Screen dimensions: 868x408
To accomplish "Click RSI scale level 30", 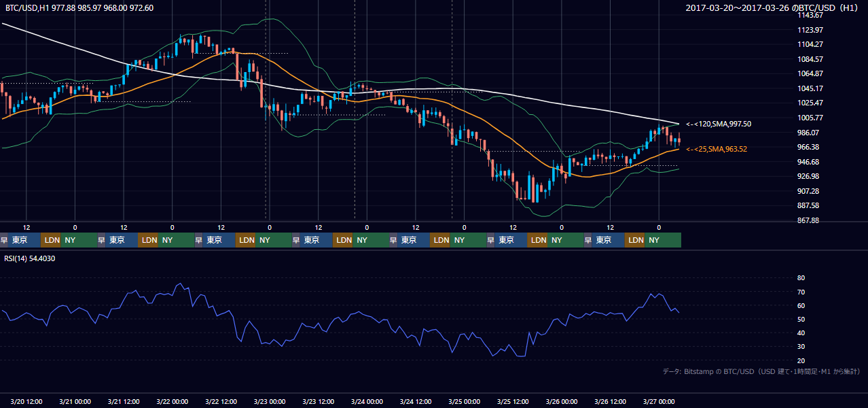I will [x=801, y=347].
